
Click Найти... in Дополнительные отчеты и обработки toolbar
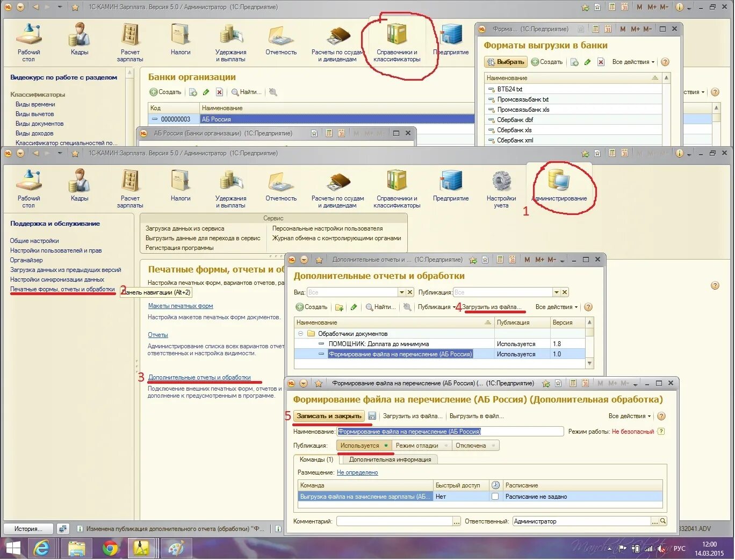pyautogui.click(x=380, y=307)
